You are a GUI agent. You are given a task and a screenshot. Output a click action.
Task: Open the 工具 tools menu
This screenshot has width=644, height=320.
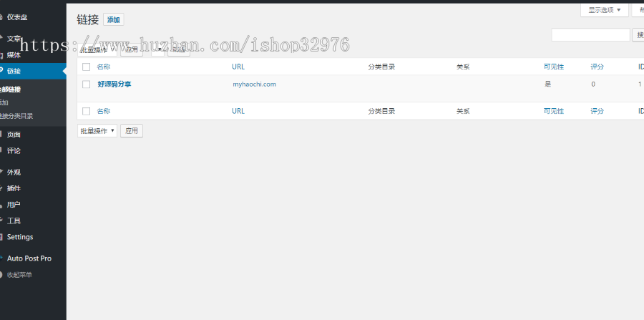[14, 221]
